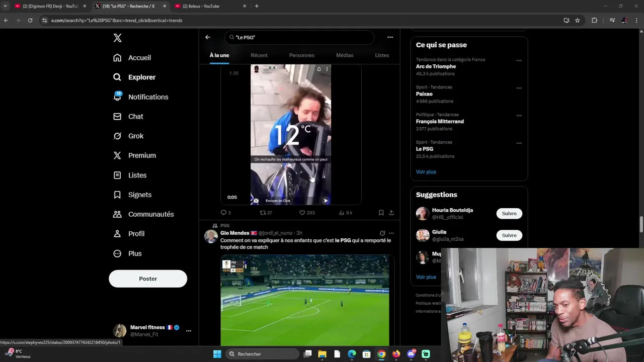This screenshot has height=362, width=644.
Task: Switch to the Personnes tab
Action: [302, 55]
